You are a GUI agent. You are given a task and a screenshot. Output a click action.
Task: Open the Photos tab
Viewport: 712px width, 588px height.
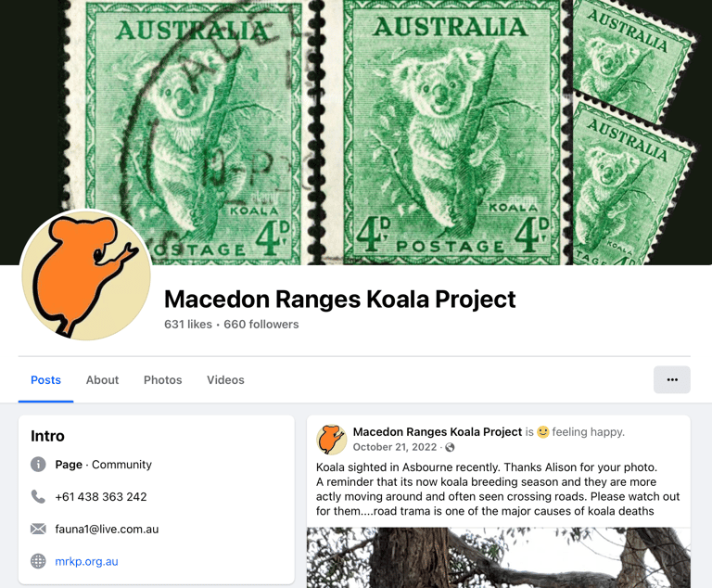[162, 380]
